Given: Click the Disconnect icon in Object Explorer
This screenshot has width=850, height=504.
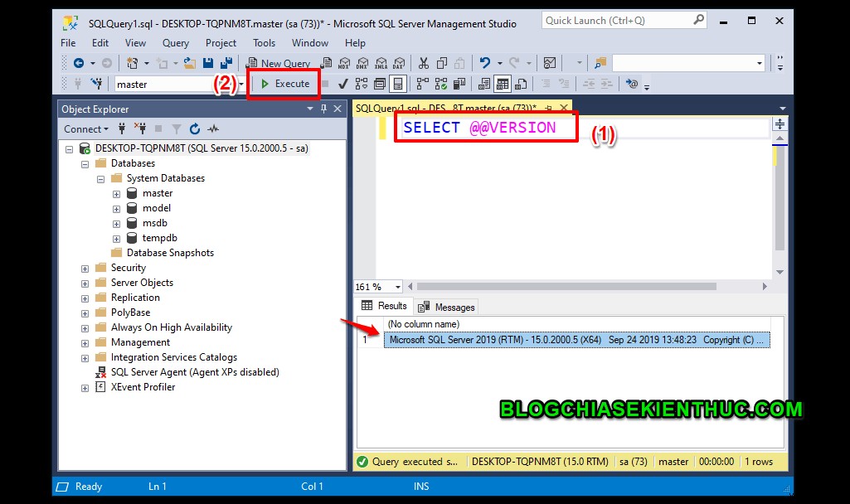Looking at the screenshot, I should (x=141, y=128).
